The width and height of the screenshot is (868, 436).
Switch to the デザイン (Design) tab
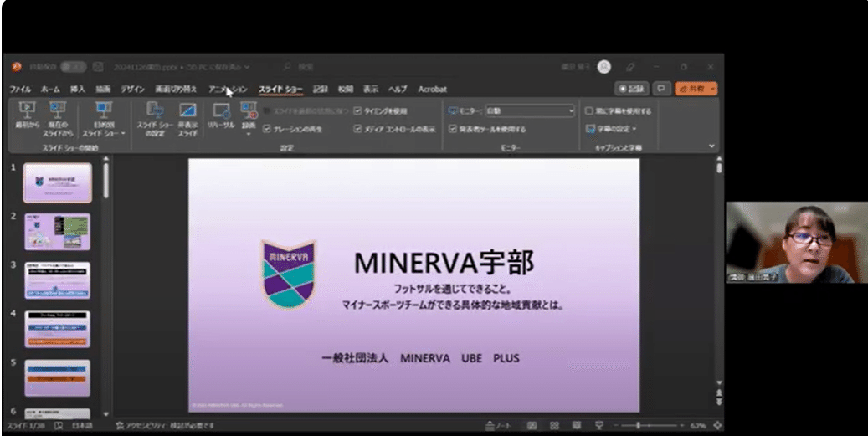click(x=132, y=89)
